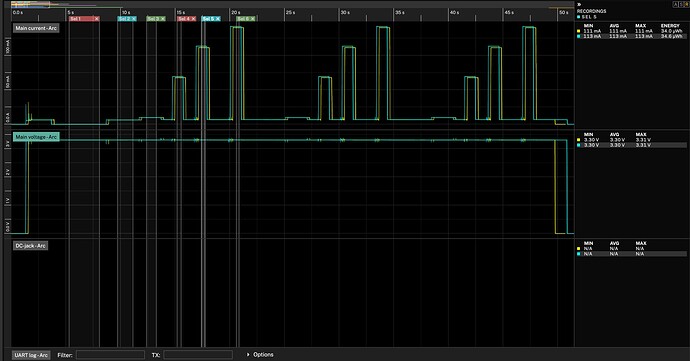Viewport: 690px width, 361px height.
Task: Click the 113 mA AVG value
Action: [x=618, y=37]
